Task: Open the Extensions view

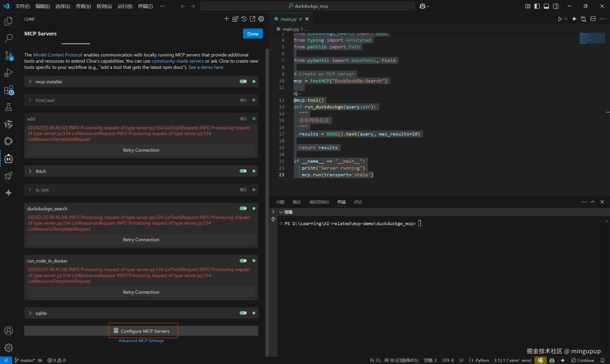Action: point(9,90)
